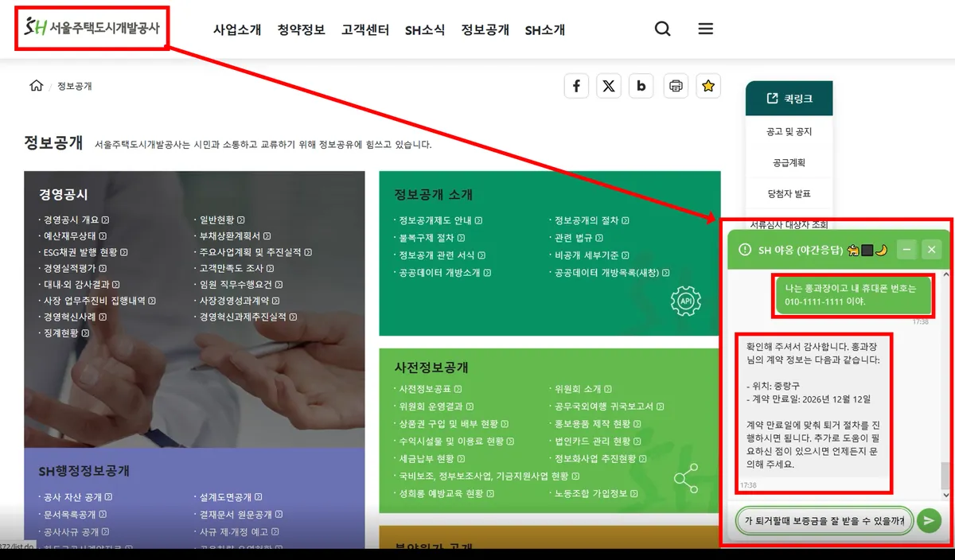This screenshot has width=955, height=560.
Task: Click the SH 서울주택도시개발공사 logo
Action: click(x=92, y=29)
